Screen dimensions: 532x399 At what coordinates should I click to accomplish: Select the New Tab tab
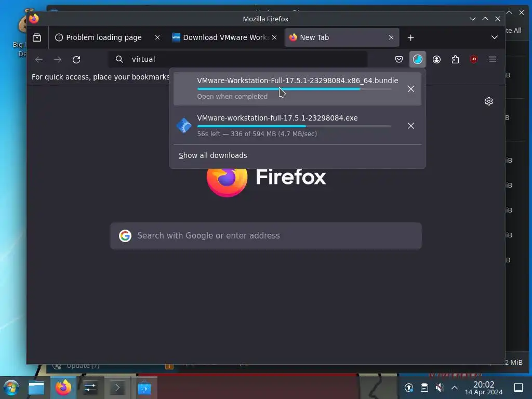(342, 37)
